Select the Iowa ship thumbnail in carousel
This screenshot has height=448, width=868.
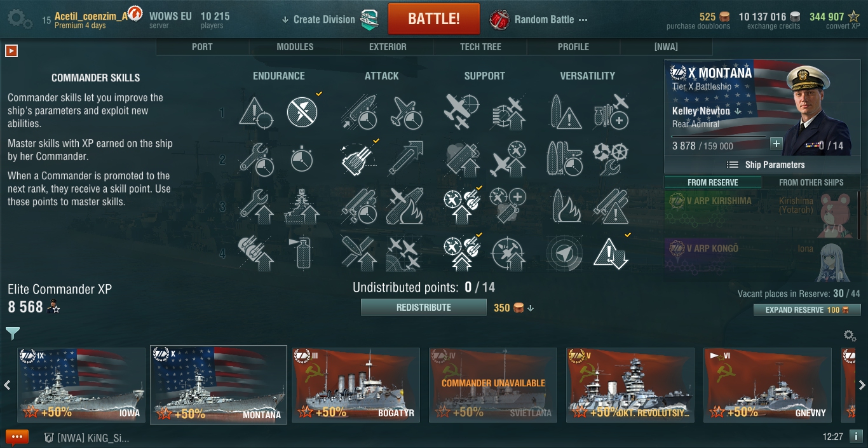(x=81, y=384)
